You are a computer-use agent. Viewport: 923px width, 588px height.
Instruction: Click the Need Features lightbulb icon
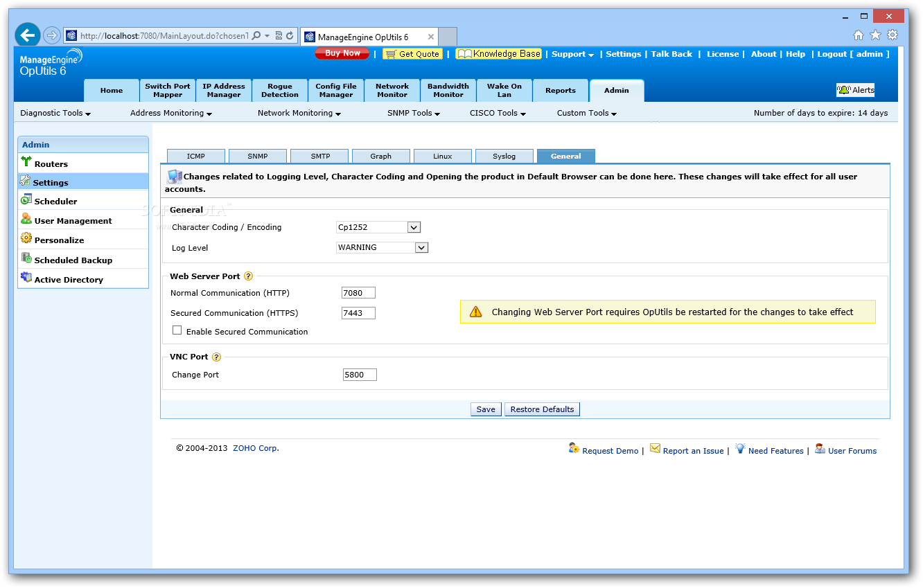coord(740,449)
